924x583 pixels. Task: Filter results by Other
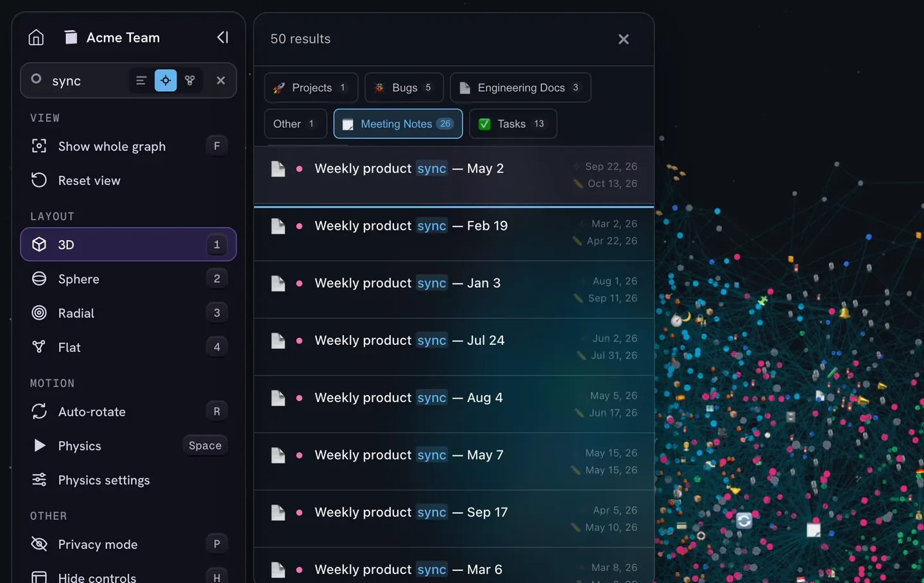295,124
